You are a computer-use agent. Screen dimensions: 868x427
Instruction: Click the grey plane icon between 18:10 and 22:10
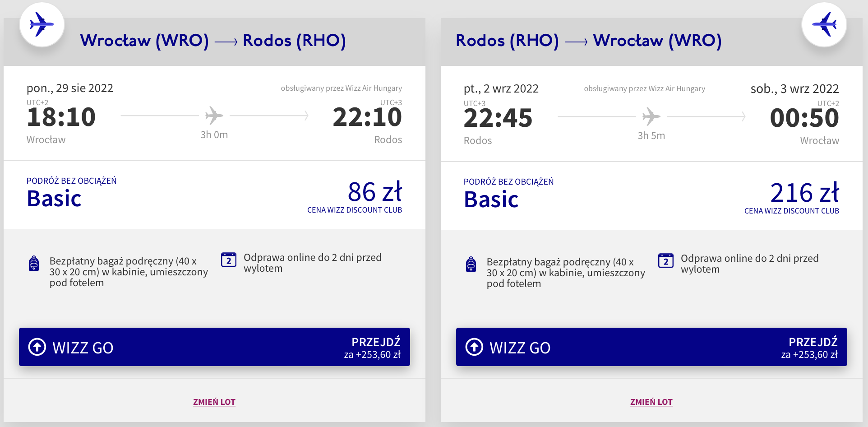(x=214, y=116)
